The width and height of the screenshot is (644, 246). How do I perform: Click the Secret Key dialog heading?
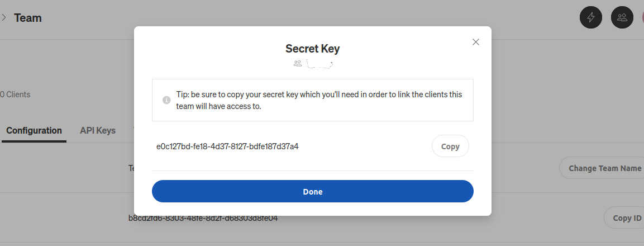[x=313, y=49]
